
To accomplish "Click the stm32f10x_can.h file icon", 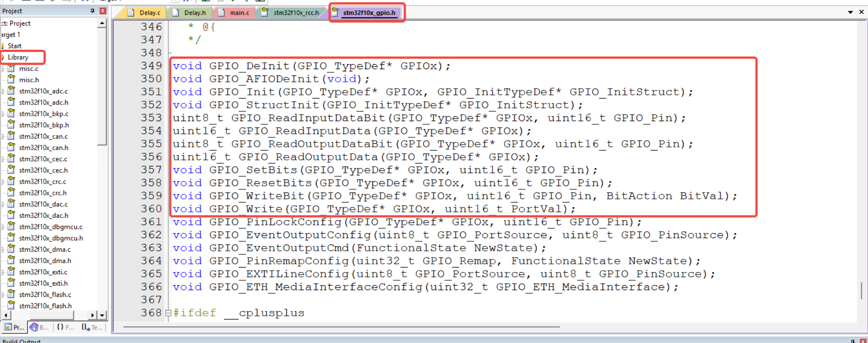I will [12, 147].
